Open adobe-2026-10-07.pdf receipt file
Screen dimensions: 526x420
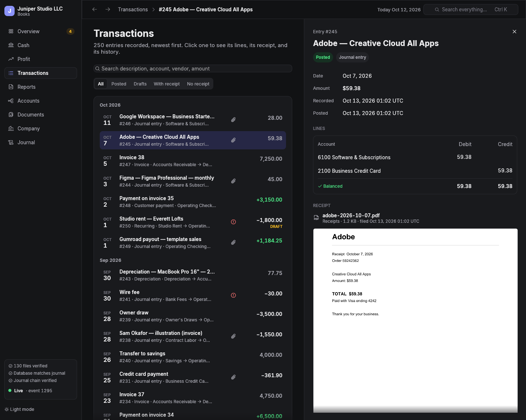tap(351, 215)
